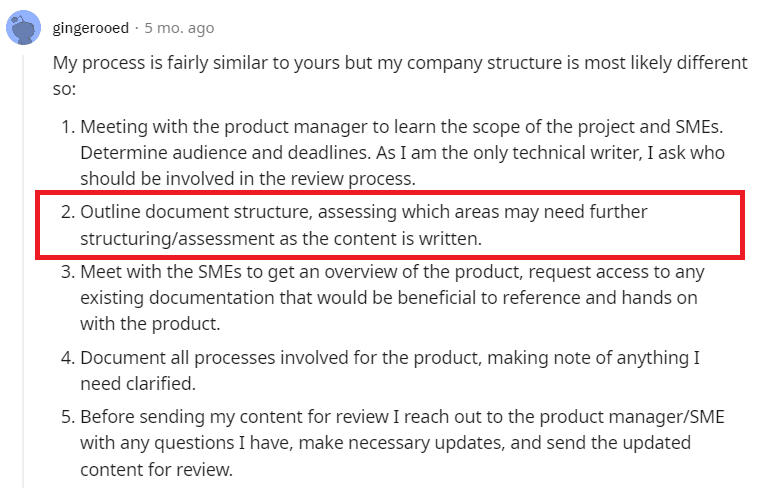
Task: Click the "5 mo. ago" timestamp
Action: point(178,28)
